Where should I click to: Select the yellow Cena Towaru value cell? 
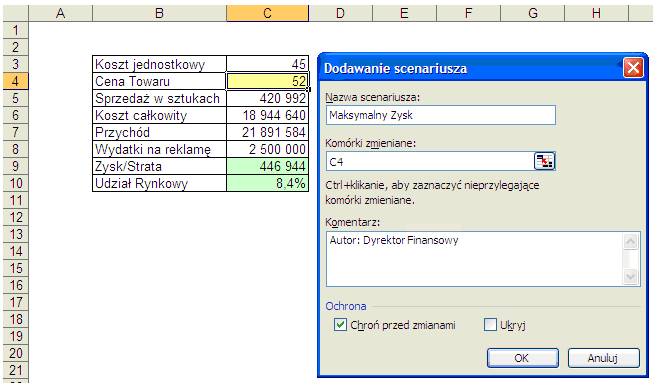click(x=267, y=81)
